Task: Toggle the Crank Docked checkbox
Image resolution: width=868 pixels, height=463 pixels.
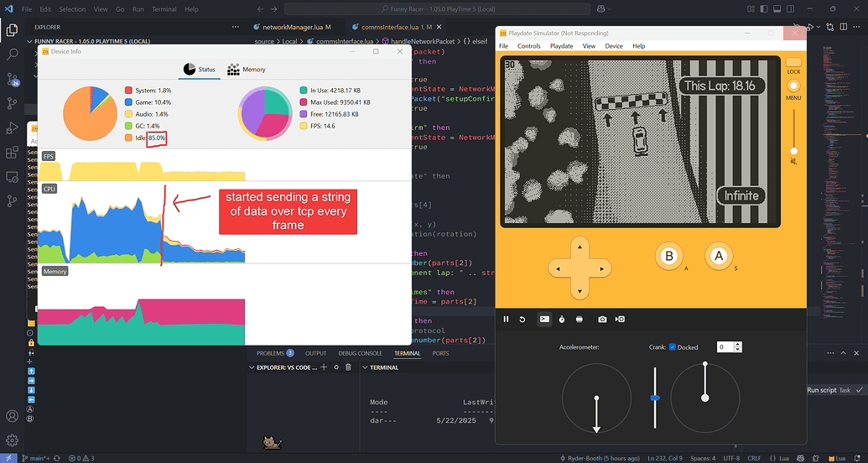Action: [672, 347]
